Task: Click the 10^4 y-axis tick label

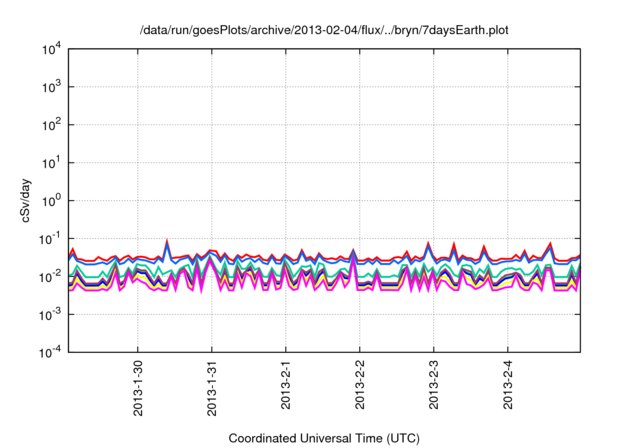Action: pyautogui.click(x=51, y=50)
